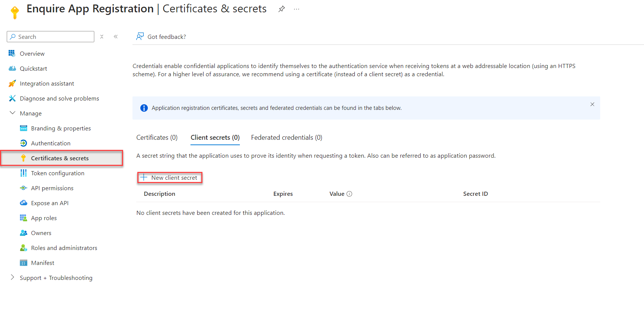Screen dimensions: 644x315
Task: Click the Integration assistant rocket icon
Action: pos(12,83)
